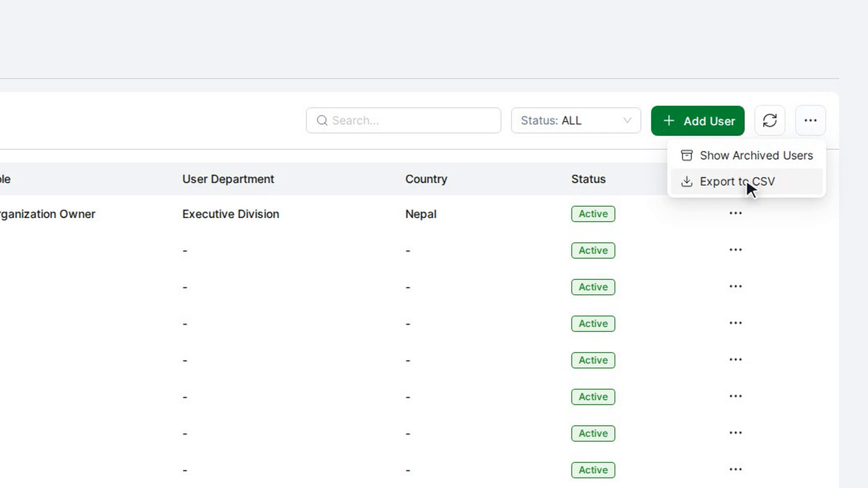Open the Status: ALL filter dropdown
This screenshot has width=868, height=488.
[576, 121]
